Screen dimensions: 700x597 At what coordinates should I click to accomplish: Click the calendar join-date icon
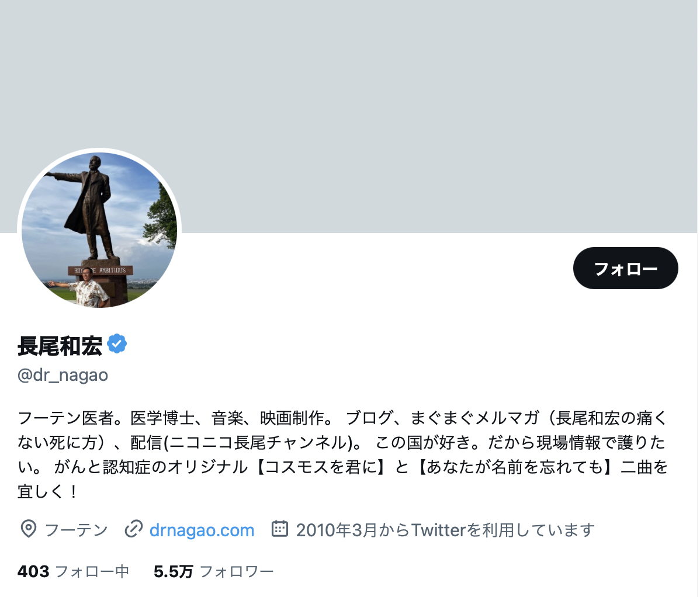(280, 529)
